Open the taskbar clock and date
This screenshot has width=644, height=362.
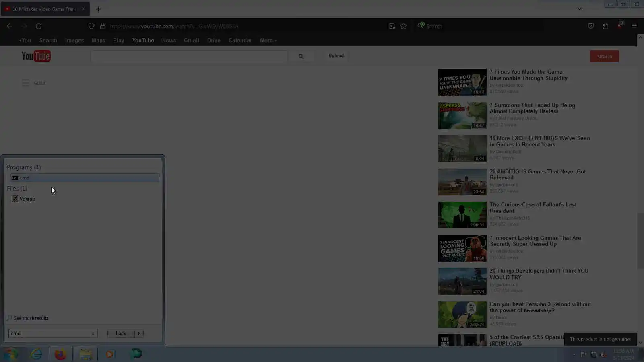coord(624,354)
